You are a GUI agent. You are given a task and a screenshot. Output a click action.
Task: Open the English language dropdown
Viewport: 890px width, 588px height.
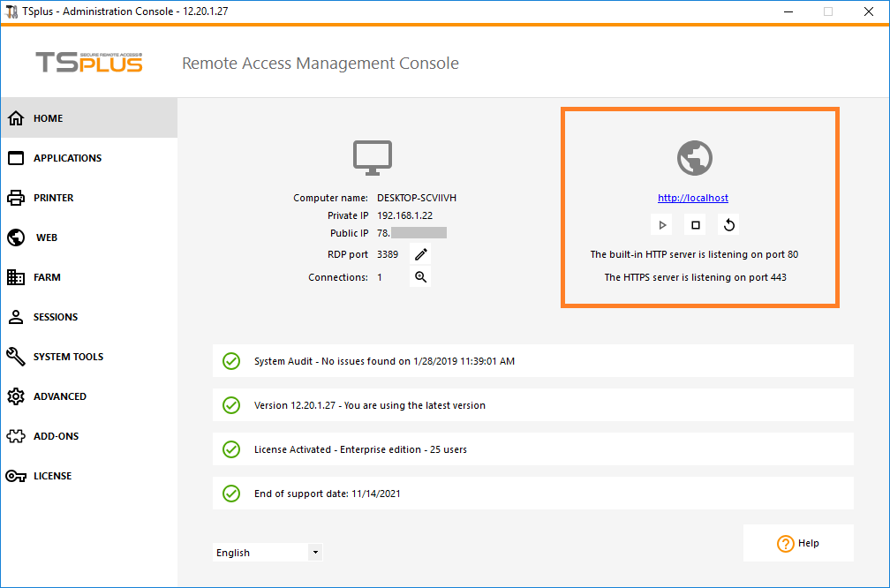(x=268, y=553)
